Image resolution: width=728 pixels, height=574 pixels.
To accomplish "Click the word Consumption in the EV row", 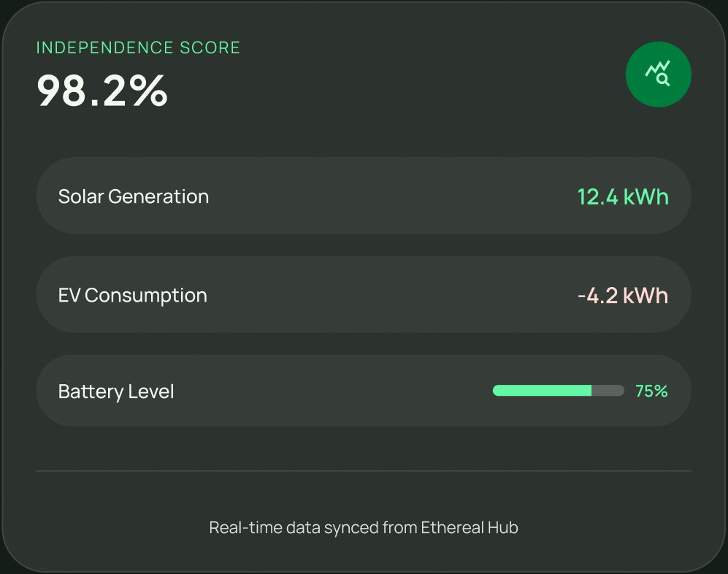I will [x=146, y=296].
